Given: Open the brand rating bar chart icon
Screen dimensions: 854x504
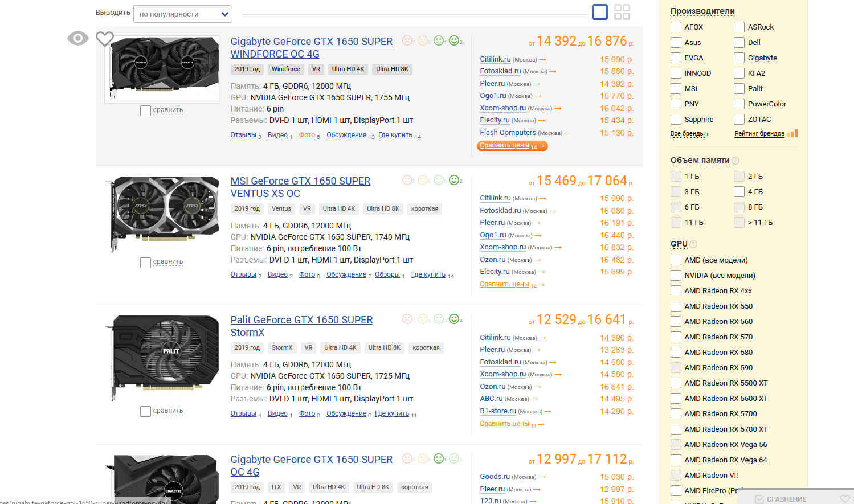Looking at the screenshot, I should pos(792,133).
